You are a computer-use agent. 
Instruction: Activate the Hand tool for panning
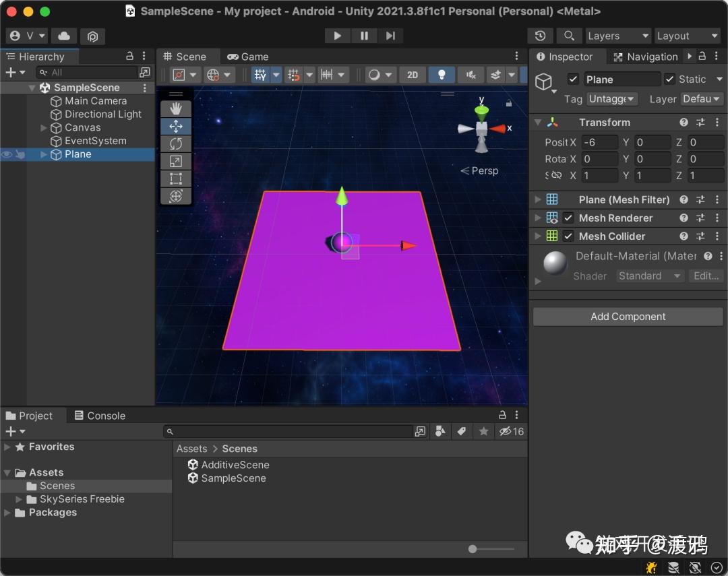tap(176, 107)
